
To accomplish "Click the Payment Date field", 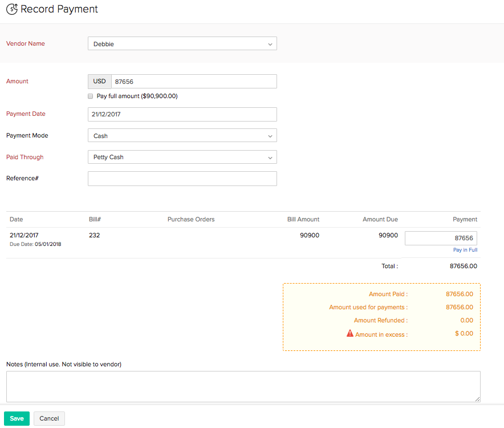I will pyautogui.click(x=182, y=114).
